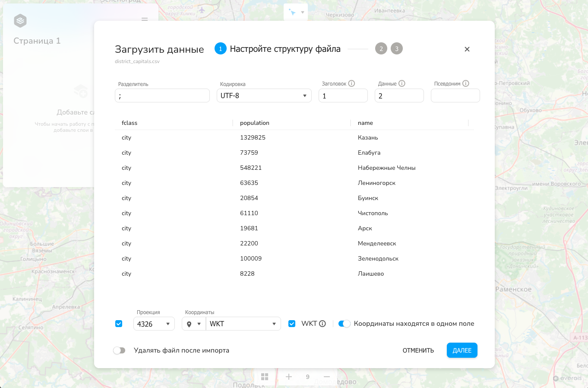Open info tooltip next to Заголовок
This screenshot has width=588, height=388.
tap(351, 83)
